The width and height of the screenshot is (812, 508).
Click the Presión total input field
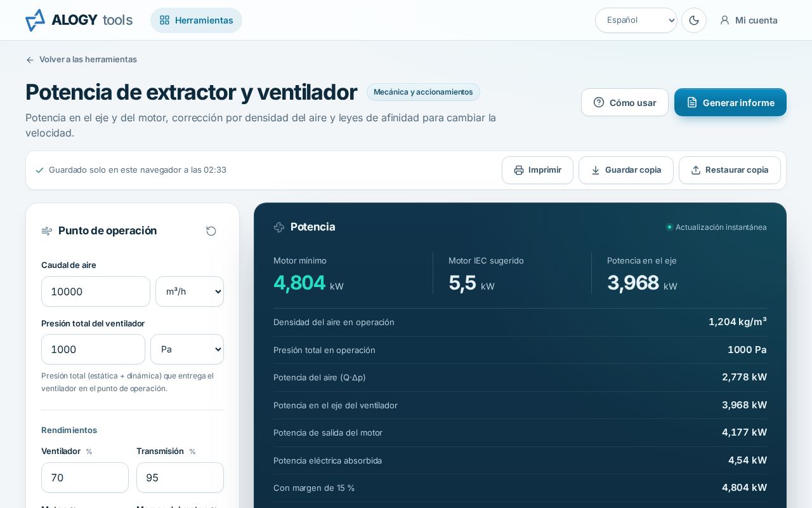pos(93,349)
